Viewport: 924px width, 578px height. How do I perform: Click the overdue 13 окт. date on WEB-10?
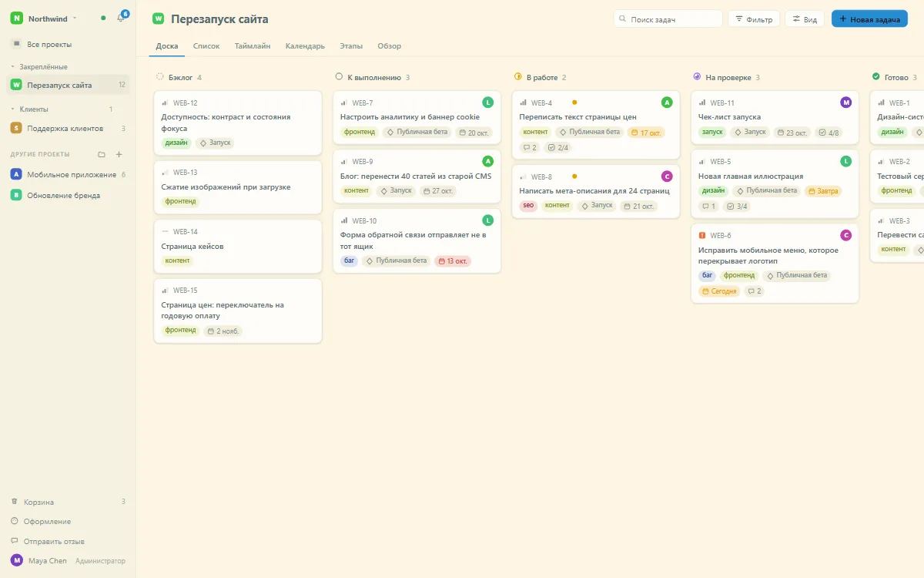453,260
